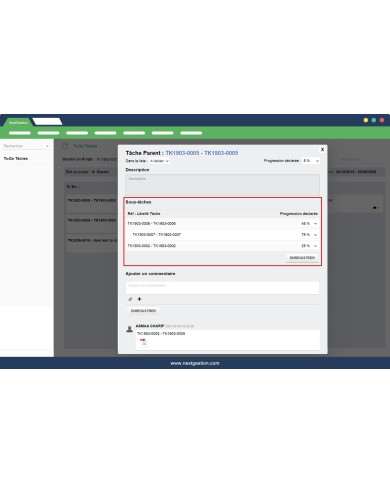Screen dimensions: 390x484
Task: Click the fourth green navigation bar item
Action: (x=105, y=133)
